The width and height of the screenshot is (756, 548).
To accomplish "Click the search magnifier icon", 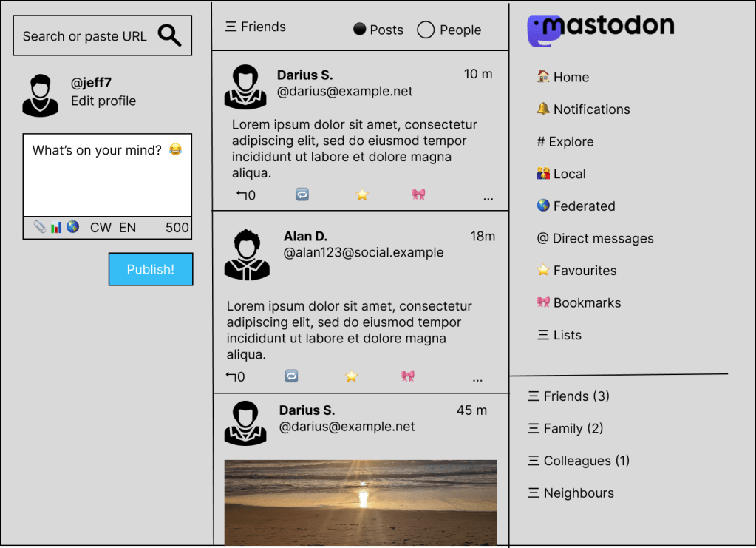I will click(169, 35).
